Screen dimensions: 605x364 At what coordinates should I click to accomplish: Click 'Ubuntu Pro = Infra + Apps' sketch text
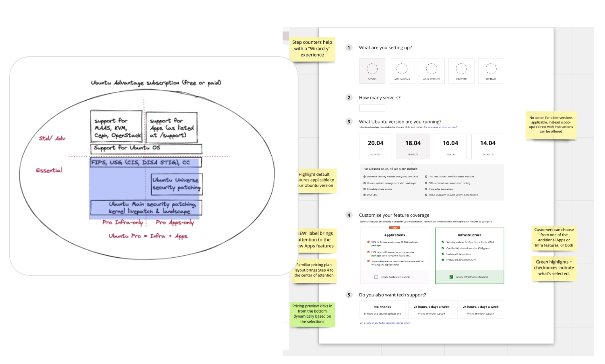148,236
